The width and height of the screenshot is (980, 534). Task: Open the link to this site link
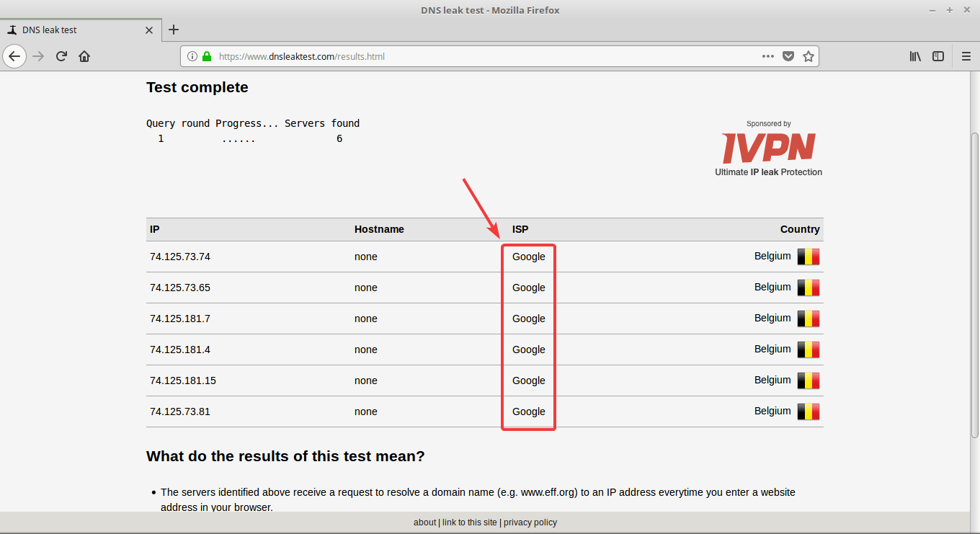469,522
